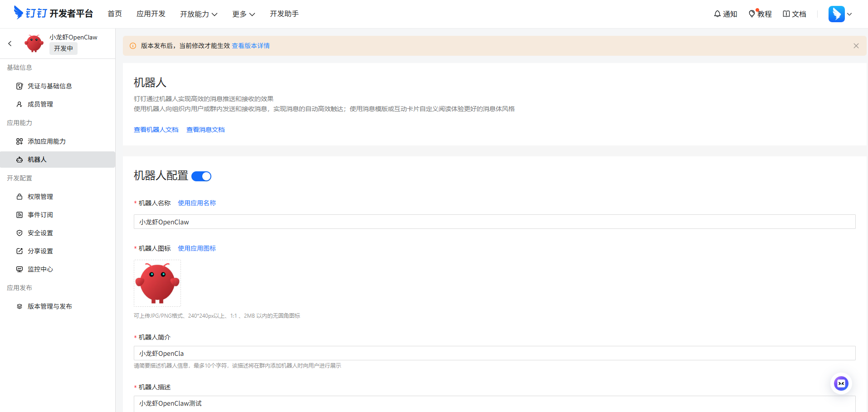Image resolution: width=868 pixels, height=412 pixels.
Task: Open the documentation book icon
Action: point(786,14)
